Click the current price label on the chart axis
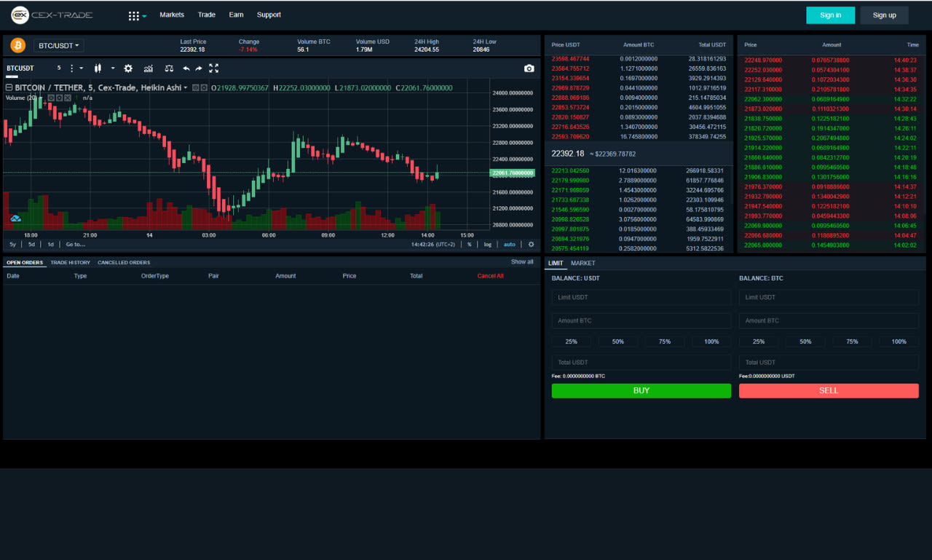Viewport: 932px width, 560px height. (512, 173)
